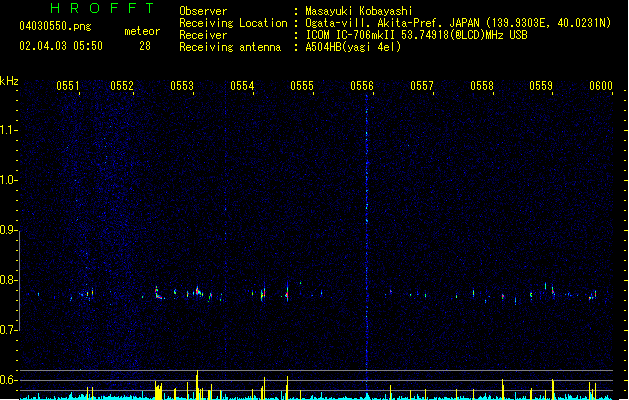This screenshot has height=400, width=629.
Task: Click the 0556 time marker
Action: [x=362, y=86]
